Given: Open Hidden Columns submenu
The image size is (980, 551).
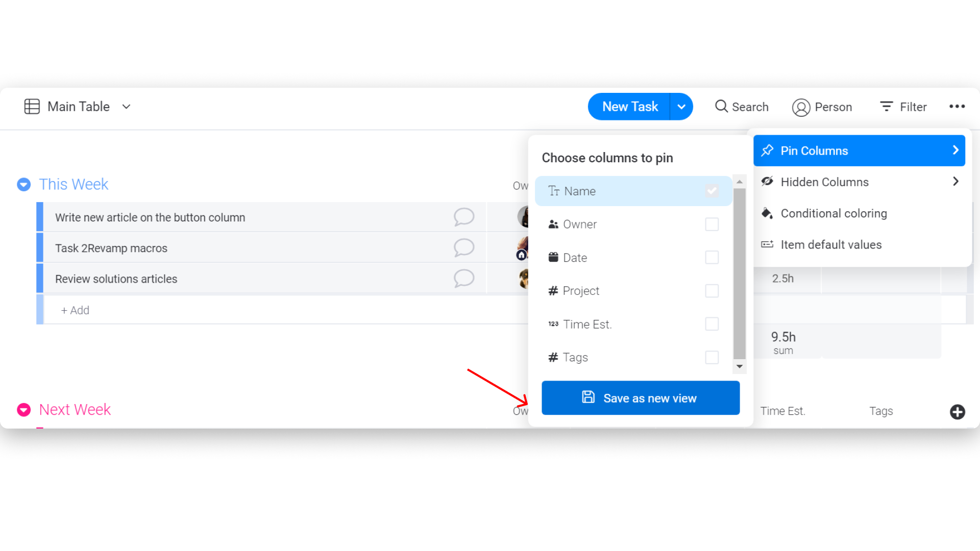Looking at the screenshot, I should (859, 182).
